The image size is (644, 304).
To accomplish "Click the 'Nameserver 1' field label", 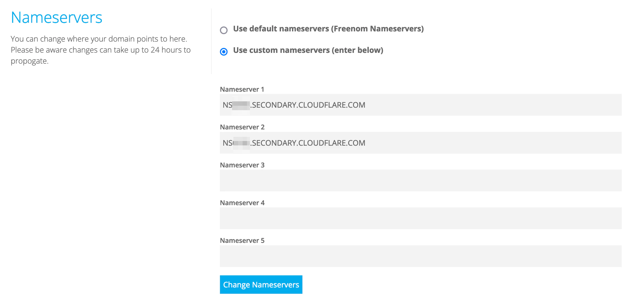I will click(x=242, y=89).
